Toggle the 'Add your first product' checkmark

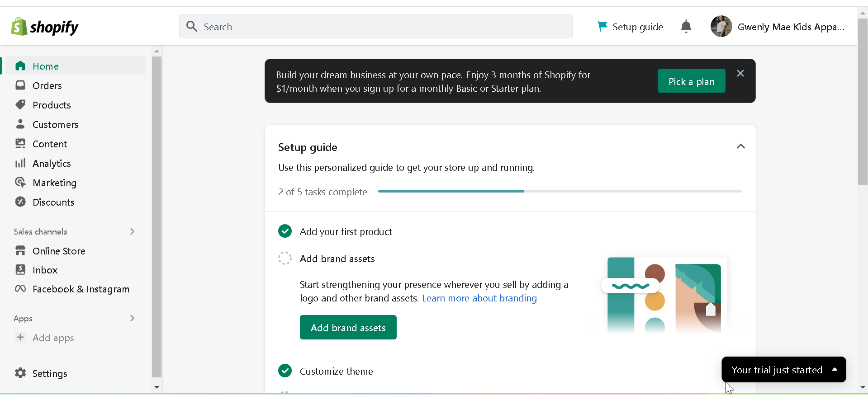coord(285,231)
